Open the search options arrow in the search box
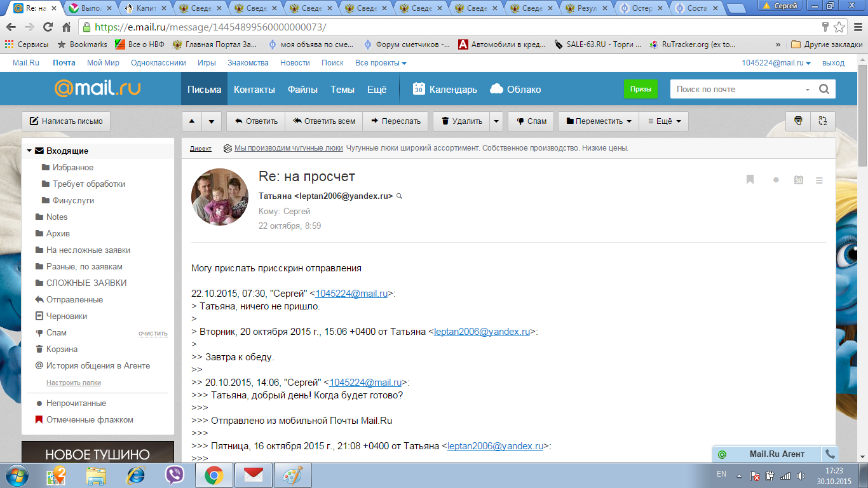The height and width of the screenshot is (488, 868). pos(808,90)
